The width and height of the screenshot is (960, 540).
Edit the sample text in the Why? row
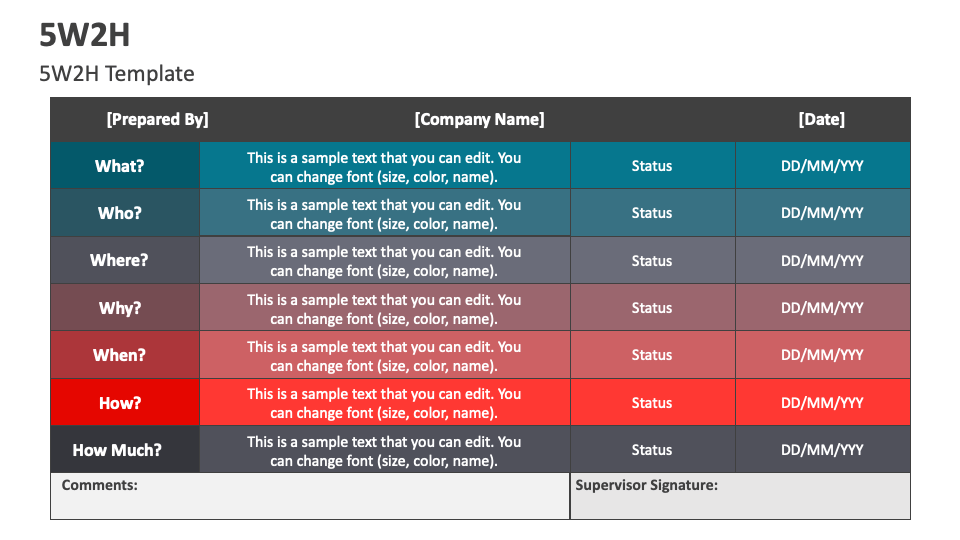(x=384, y=309)
